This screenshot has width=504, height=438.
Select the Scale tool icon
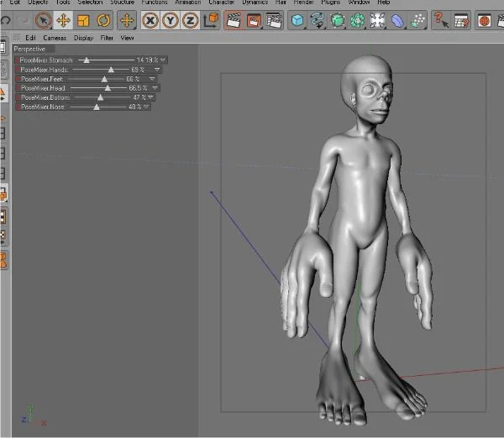click(x=83, y=20)
